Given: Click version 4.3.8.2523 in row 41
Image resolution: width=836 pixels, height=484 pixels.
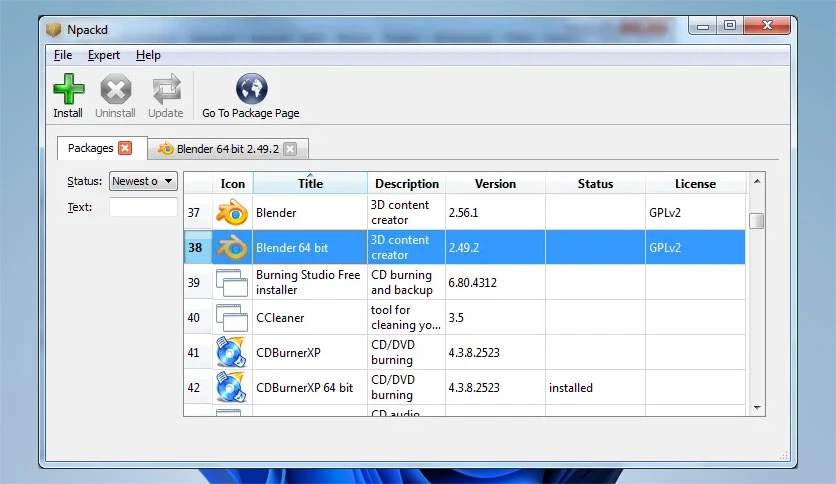Looking at the screenshot, I should click(x=495, y=352).
